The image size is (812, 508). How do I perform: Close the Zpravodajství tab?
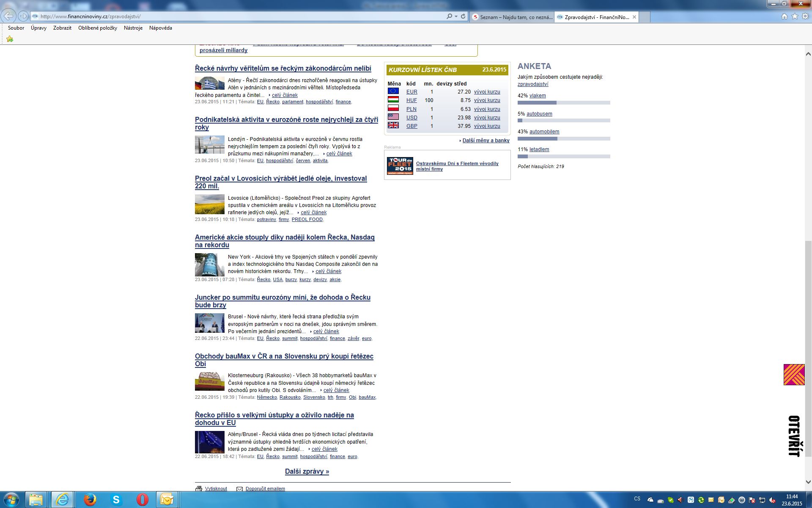(634, 17)
